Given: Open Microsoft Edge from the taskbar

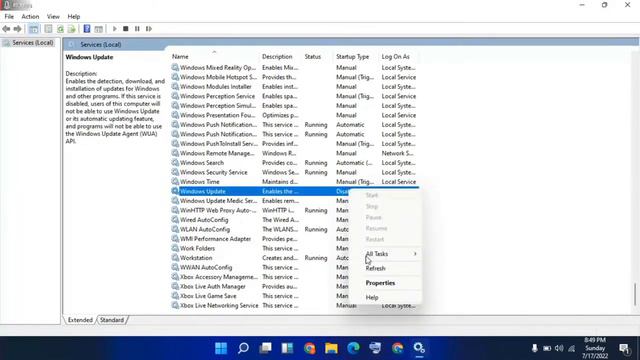Looking at the screenshot, I should (x=353, y=348).
